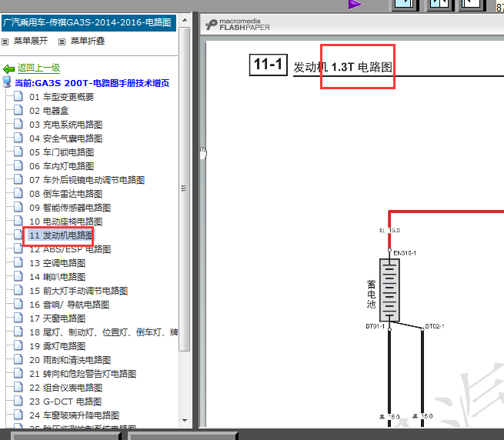Click page icon of 05 车门锁电路图
The width and height of the screenshot is (504, 440).
pyautogui.click(x=18, y=152)
